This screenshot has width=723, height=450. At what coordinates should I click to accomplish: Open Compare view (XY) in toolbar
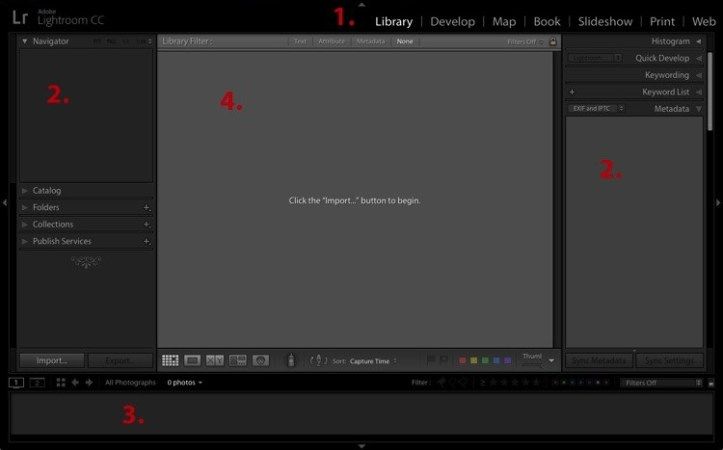(x=215, y=361)
